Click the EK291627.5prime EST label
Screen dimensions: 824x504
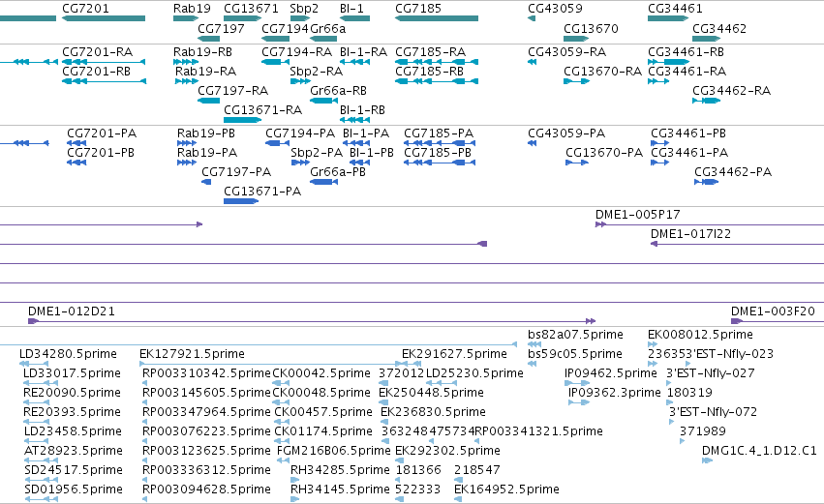(x=454, y=354)
